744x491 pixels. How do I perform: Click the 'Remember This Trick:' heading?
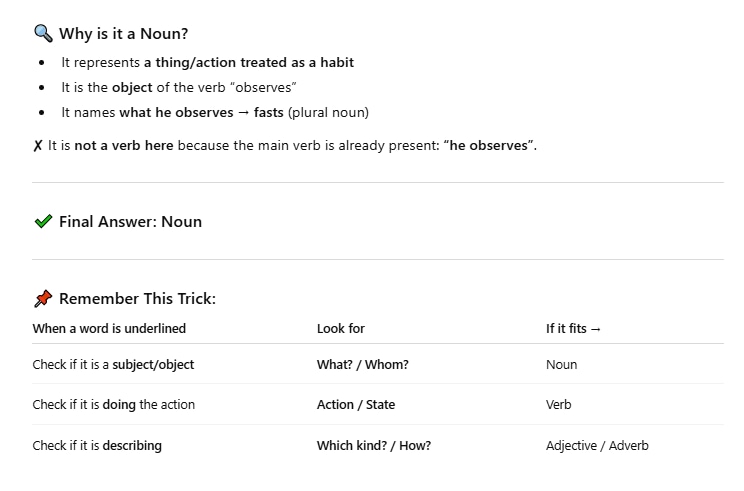(137, 299)
